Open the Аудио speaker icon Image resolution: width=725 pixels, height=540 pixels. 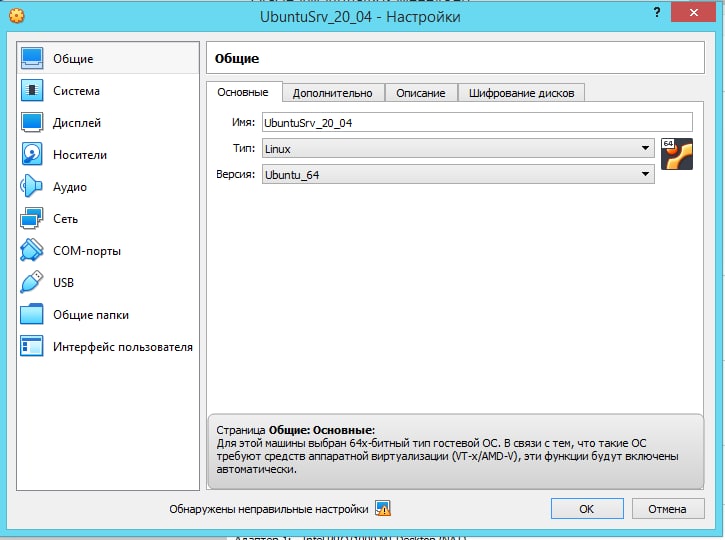pos(32,186)
